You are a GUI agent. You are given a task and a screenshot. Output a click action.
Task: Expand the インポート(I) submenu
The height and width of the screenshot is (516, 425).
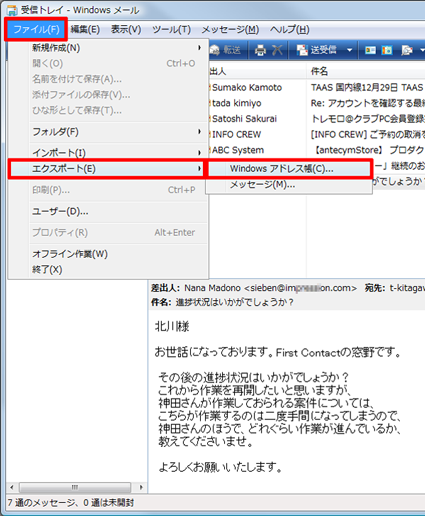pyautogui.click(x=108, y=153)
